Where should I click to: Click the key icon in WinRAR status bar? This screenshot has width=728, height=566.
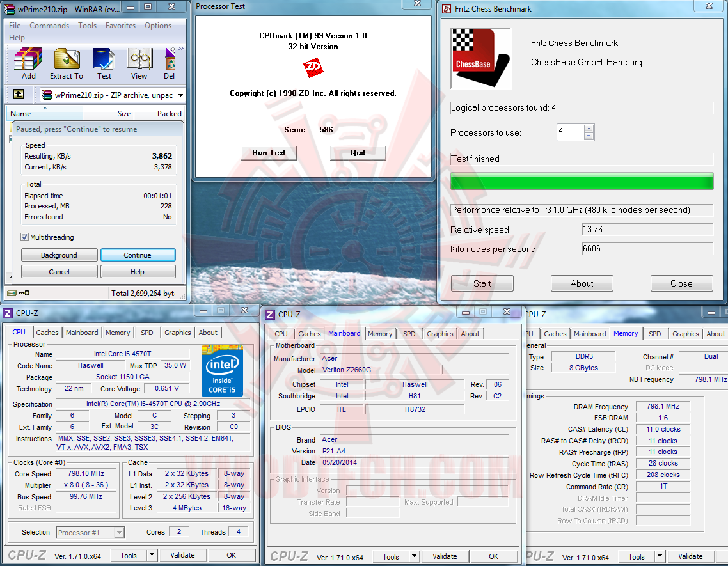click(24, 293)
